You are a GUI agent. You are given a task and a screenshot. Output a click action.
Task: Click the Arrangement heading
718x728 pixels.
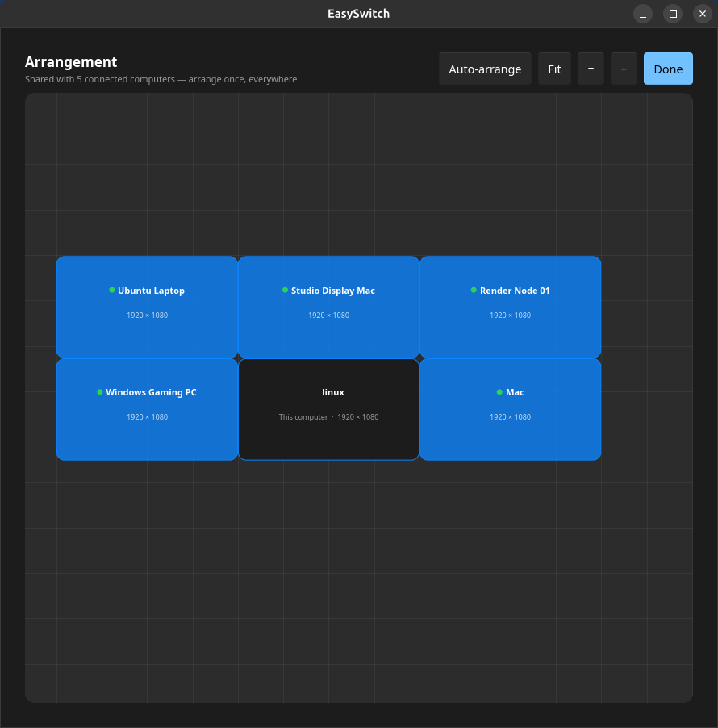71,62
